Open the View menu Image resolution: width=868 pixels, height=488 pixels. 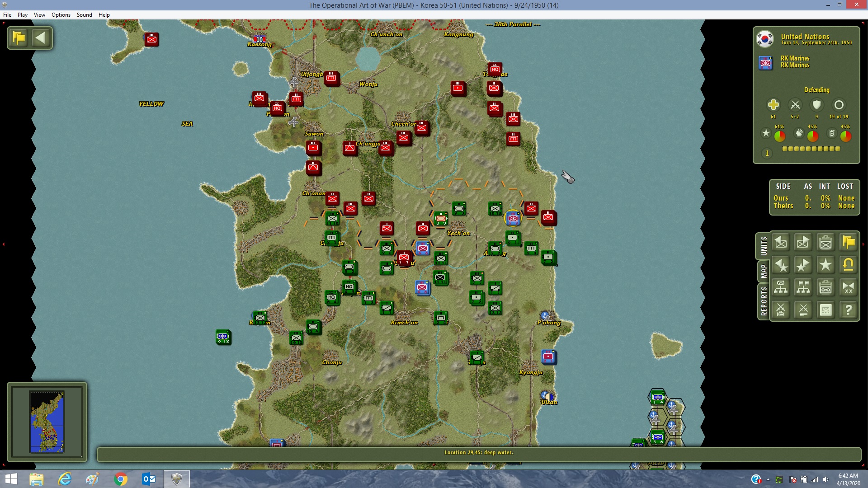[x=39, y=15]
